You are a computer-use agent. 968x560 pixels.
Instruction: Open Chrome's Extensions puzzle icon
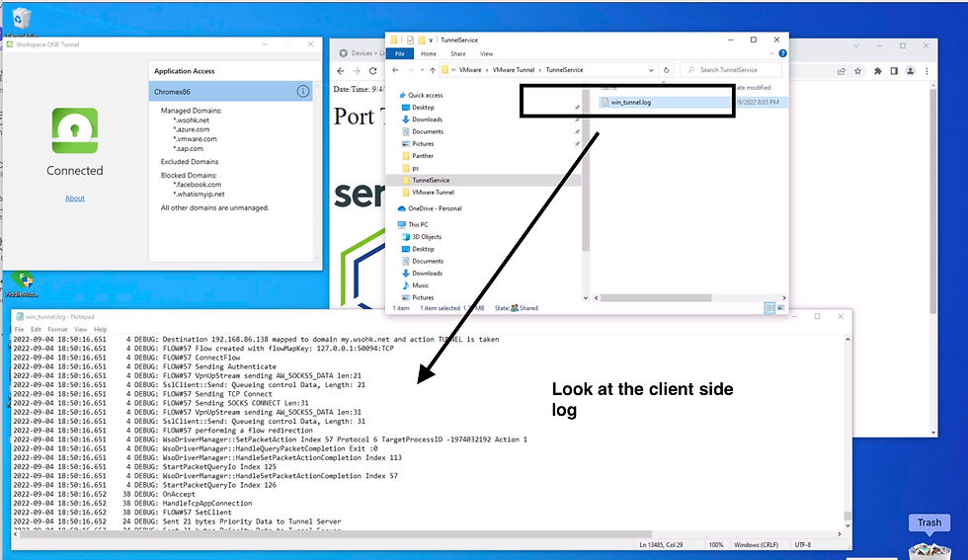click(x=878, y=71)
